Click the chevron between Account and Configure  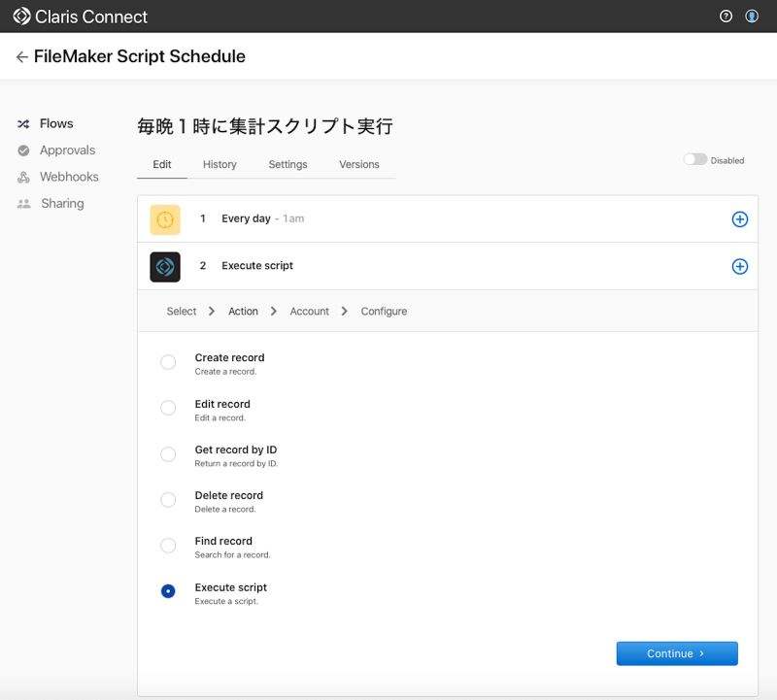345,311
